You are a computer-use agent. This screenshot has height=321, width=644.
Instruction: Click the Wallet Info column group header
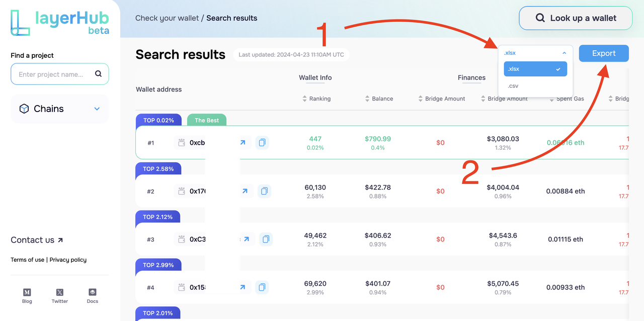315,77
